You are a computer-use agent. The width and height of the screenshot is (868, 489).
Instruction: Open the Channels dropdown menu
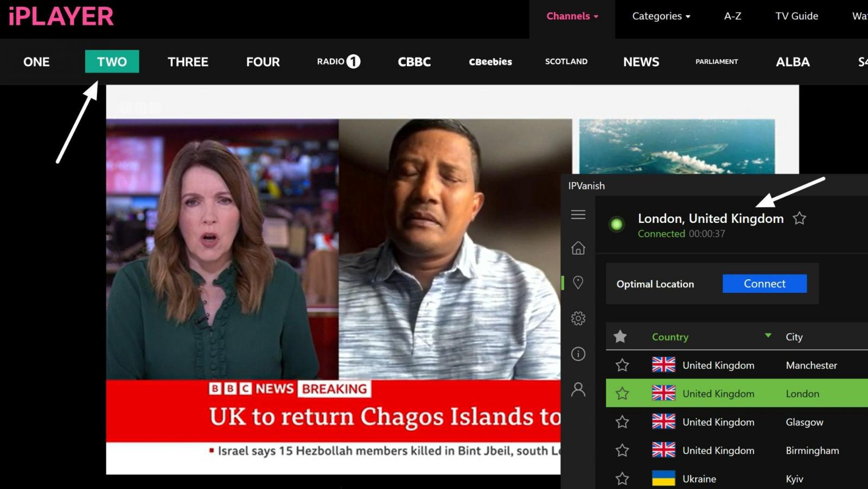click(572, 16)
